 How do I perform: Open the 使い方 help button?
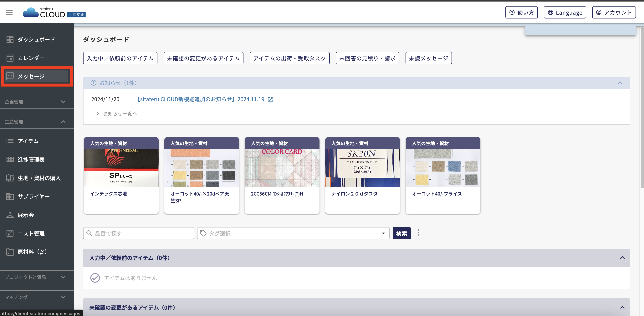point(521,13)
